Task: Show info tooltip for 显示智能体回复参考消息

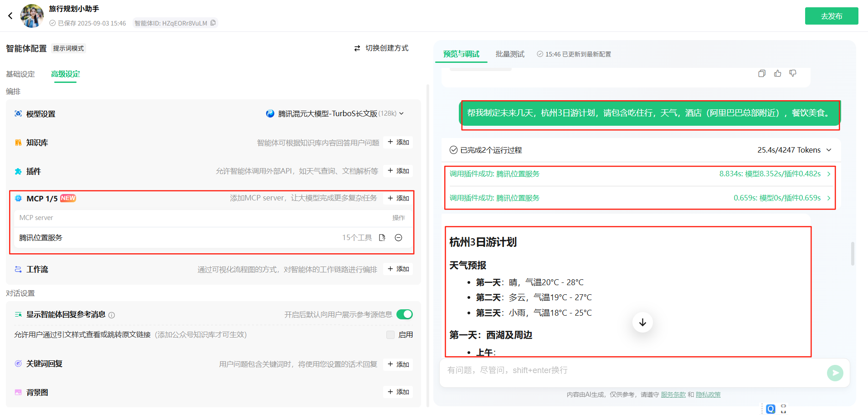Action: click(x=112, y=315)
